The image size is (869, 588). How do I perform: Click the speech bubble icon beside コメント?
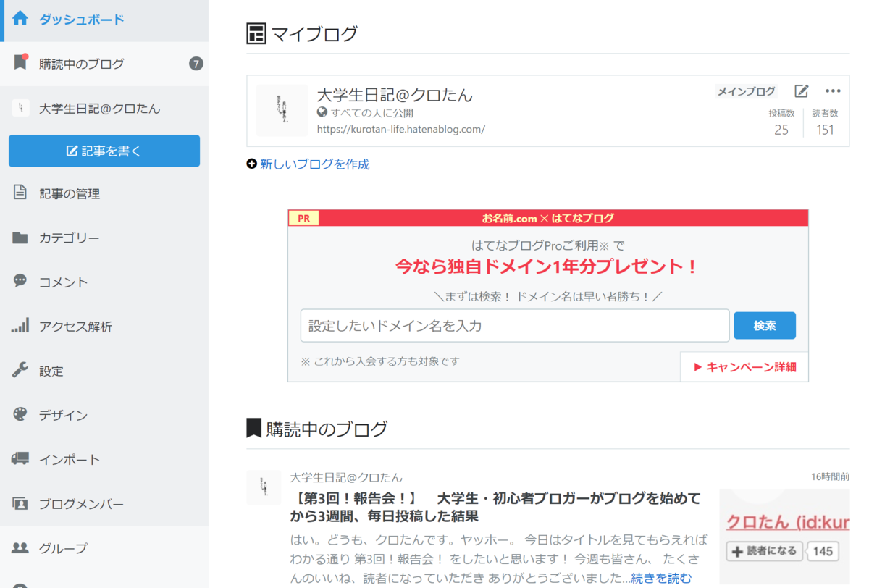pyautogui.click(x=20, y=281)
